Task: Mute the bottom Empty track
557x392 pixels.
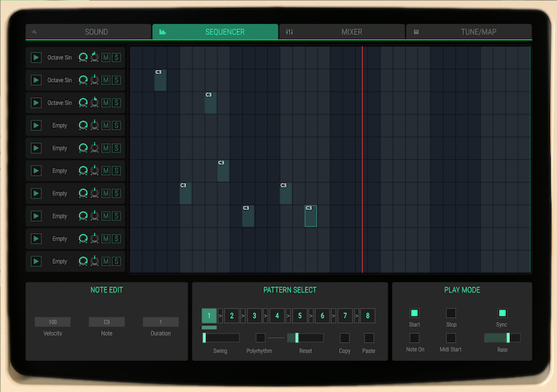Action: (106, 262)
